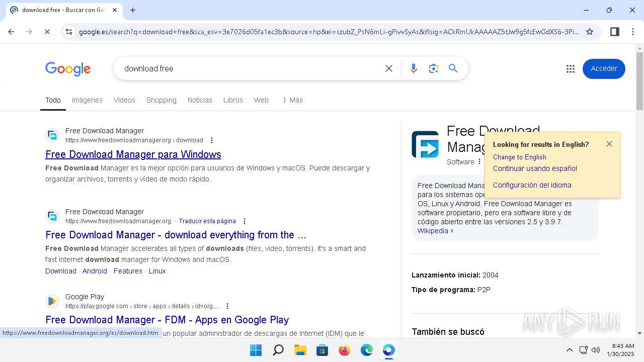Show hidden system tray icons chevron

tap(569, 350)
